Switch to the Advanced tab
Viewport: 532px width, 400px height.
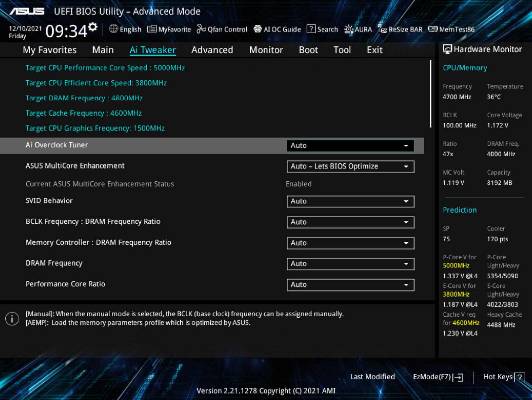click(x=212, y=50)
